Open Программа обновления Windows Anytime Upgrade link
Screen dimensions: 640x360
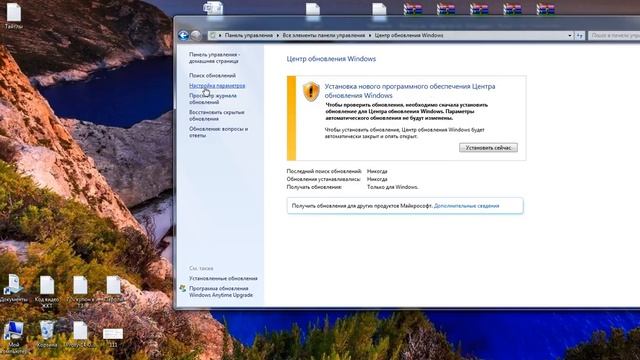tap(221, 291)
